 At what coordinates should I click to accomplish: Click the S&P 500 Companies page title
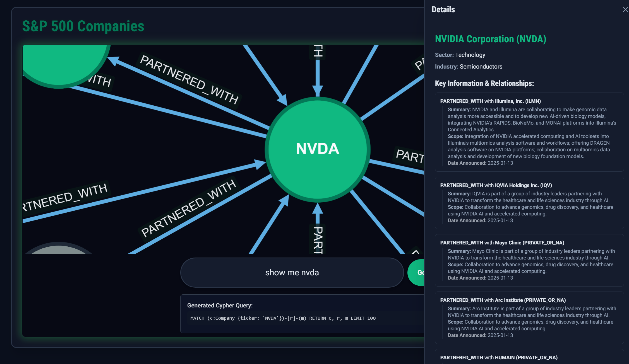coord(83,26)
